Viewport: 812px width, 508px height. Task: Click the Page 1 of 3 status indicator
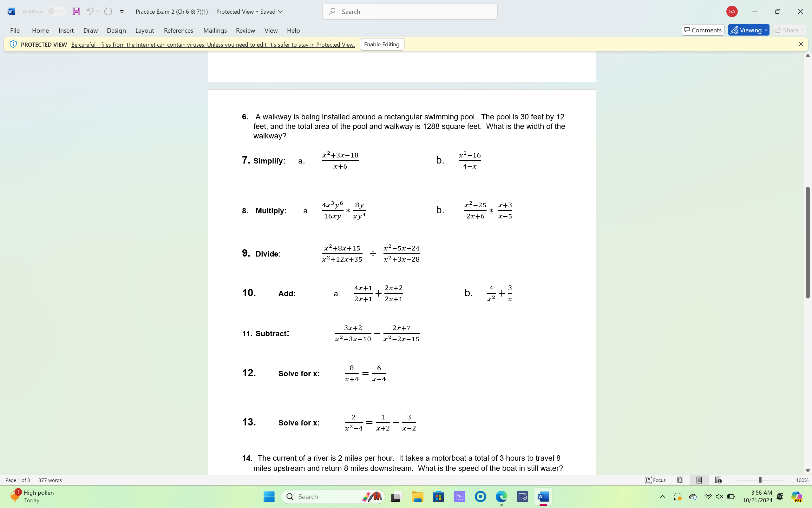point(17,480)
